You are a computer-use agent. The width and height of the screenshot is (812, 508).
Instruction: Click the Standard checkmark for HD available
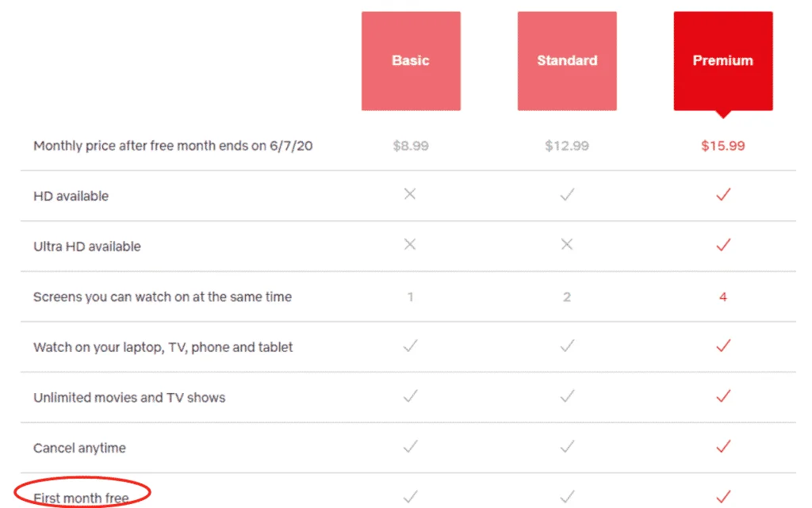[x=567, y=194]
